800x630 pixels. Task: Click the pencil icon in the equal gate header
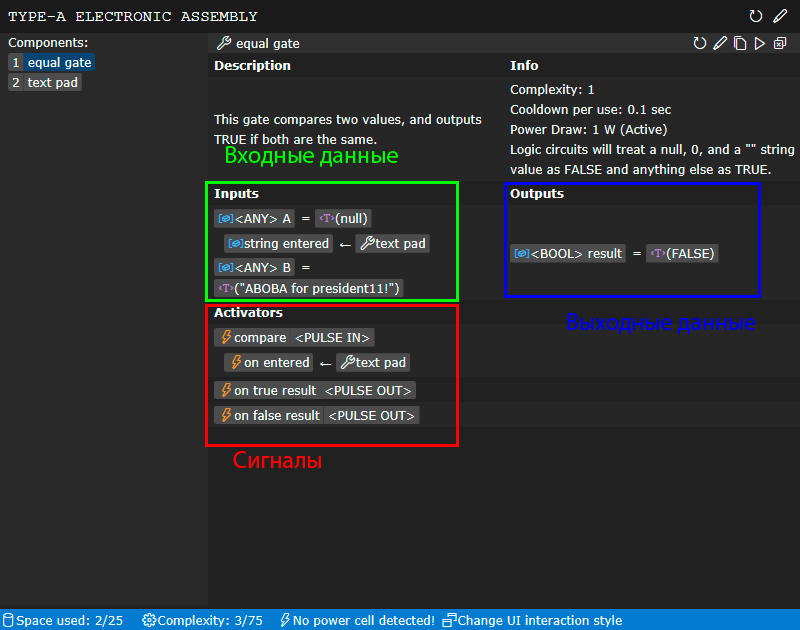(720, 43)
